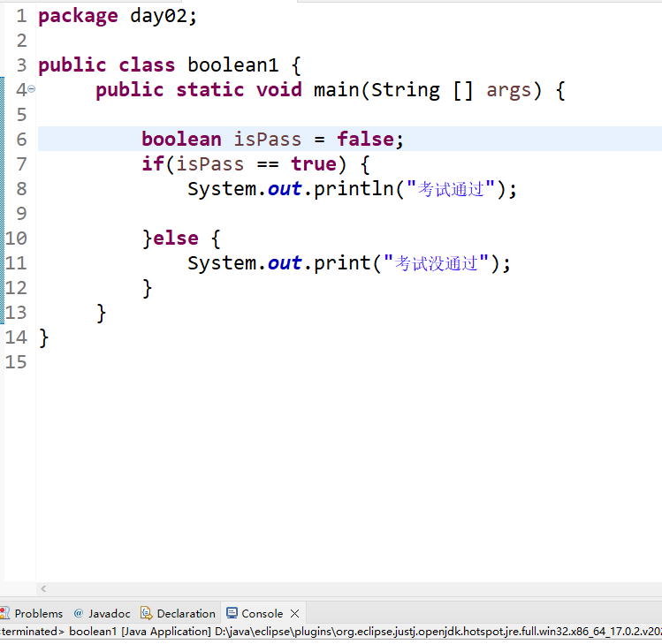This screenshot has width=662, height=644.
Task: Click 'boolean' keyword on line 6
Action: pos(181,139)
